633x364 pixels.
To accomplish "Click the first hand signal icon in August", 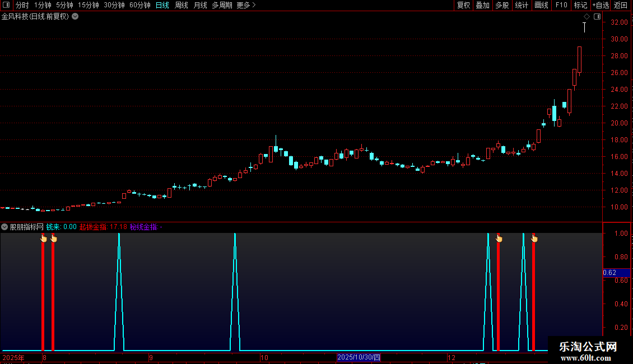I will pyautogui.click(x=44, y=239).
